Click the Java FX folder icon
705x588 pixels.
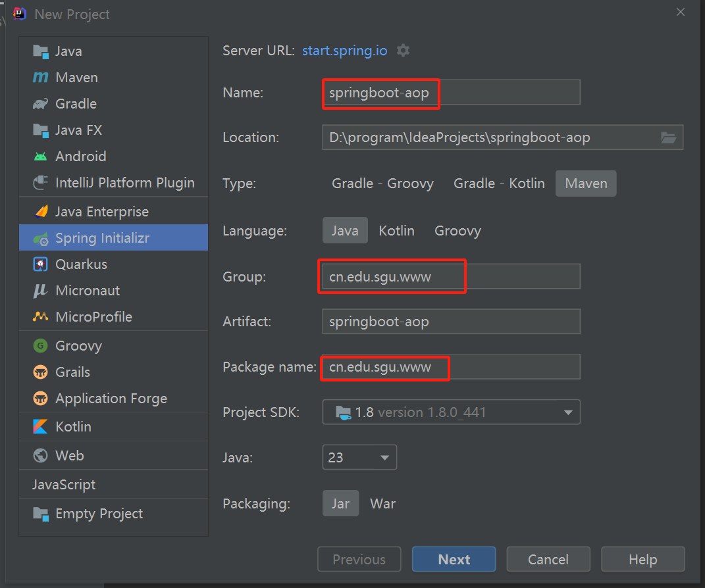click(x=40, y=131)
